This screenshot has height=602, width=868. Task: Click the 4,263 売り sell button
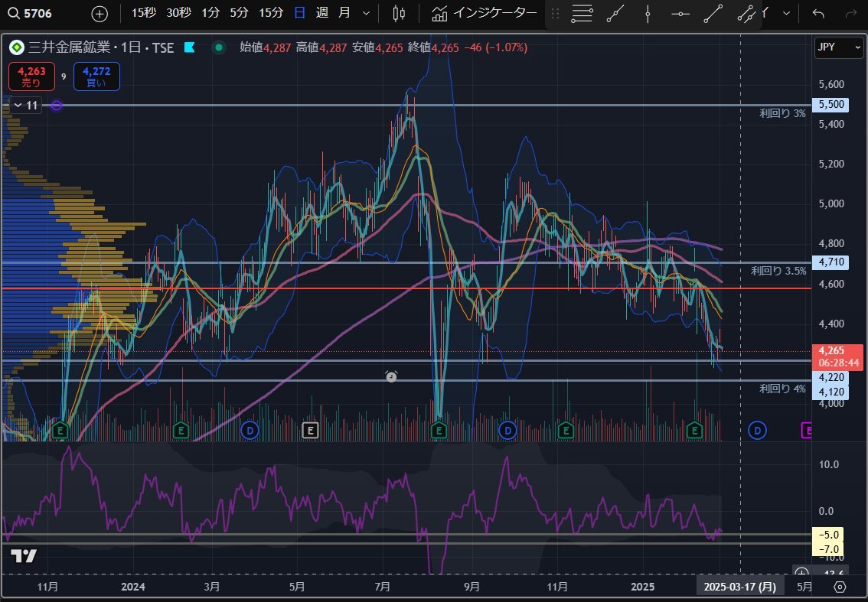tap(31, 76)
